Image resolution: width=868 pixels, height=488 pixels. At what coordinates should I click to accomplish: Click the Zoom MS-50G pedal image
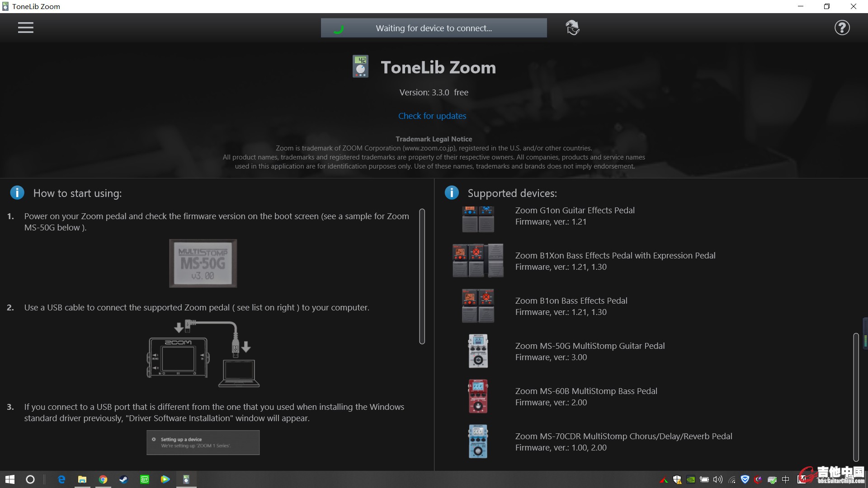(x=478, y=351)
